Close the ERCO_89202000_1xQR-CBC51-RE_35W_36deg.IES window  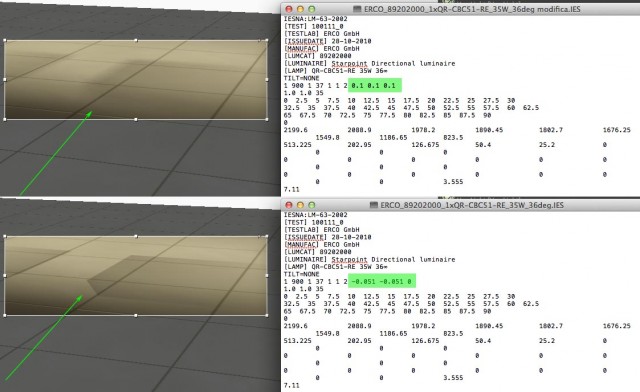(x=289, y=205)
